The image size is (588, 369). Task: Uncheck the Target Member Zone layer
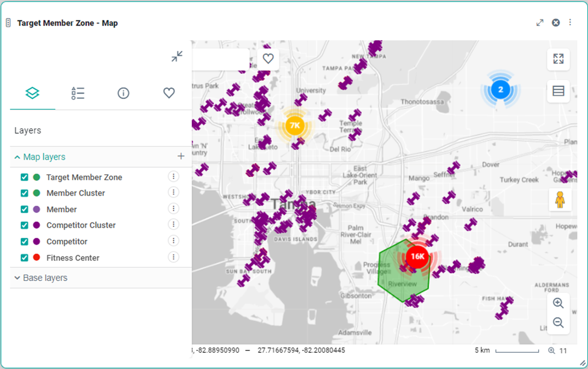(25, 177)
